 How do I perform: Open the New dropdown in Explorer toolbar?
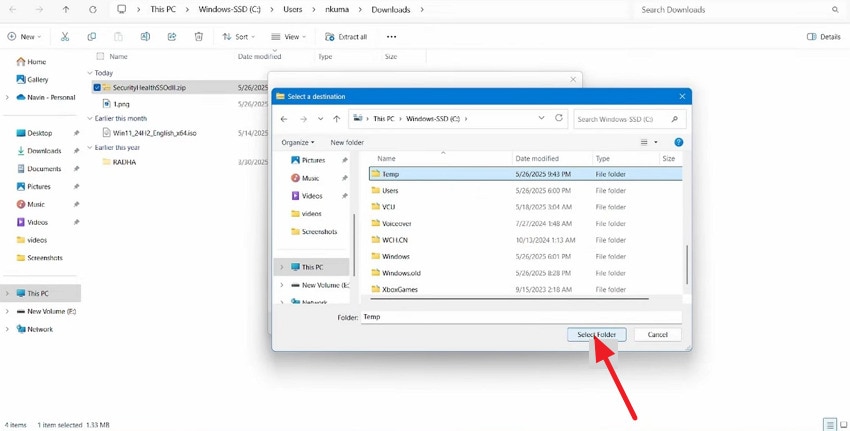pos(24,37)
